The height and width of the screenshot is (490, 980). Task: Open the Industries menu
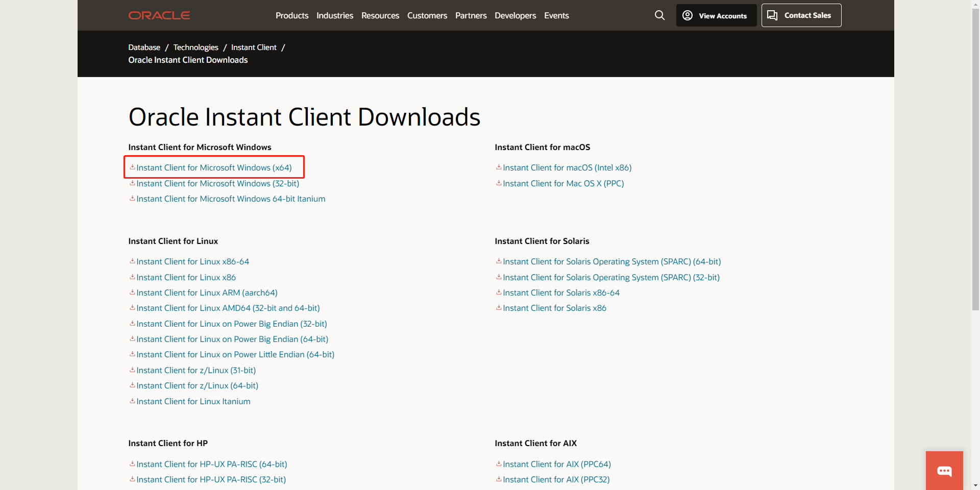click(x=335, y=15)
